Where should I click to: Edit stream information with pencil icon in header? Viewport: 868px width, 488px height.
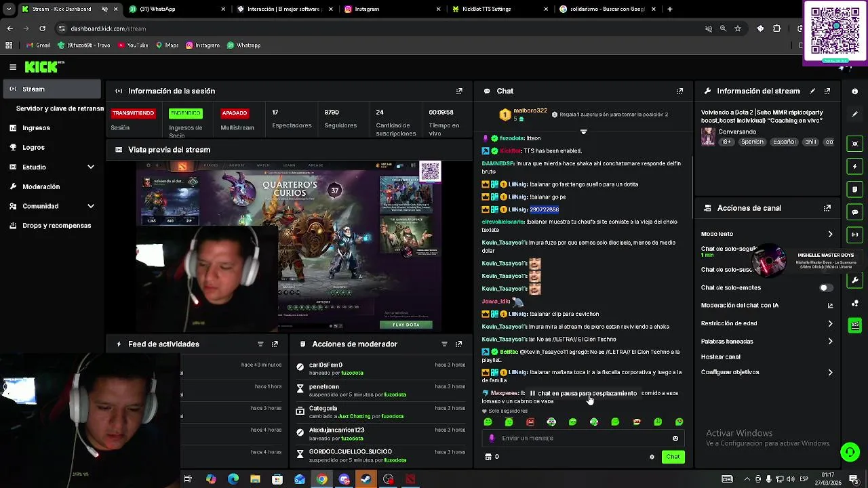pos(812,91)
